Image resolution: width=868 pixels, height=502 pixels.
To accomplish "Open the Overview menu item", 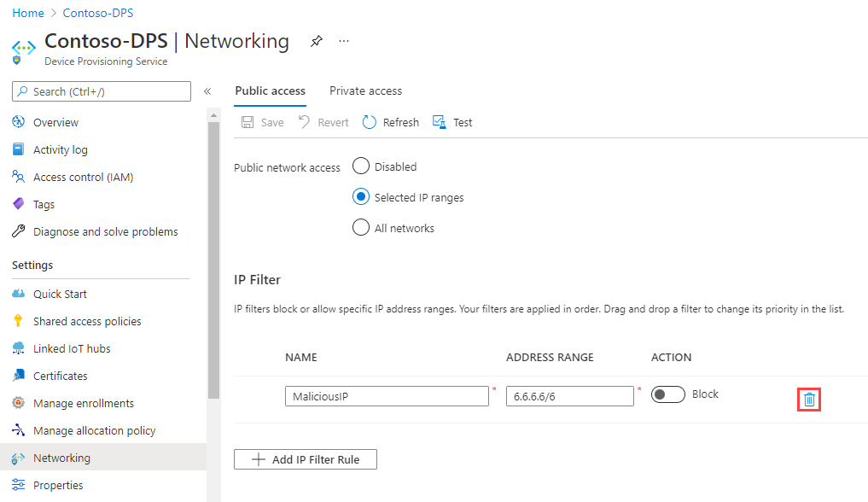I will tap(56, 121).
